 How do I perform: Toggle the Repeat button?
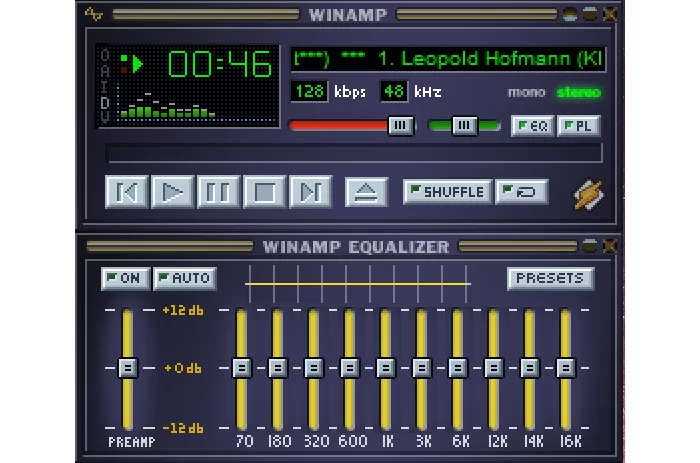[521, 192]
